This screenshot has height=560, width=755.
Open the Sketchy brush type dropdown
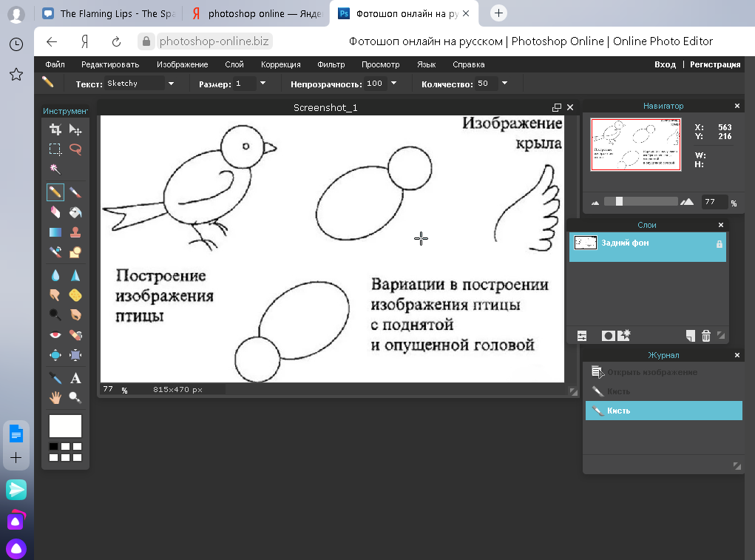(x=171, y=84)
